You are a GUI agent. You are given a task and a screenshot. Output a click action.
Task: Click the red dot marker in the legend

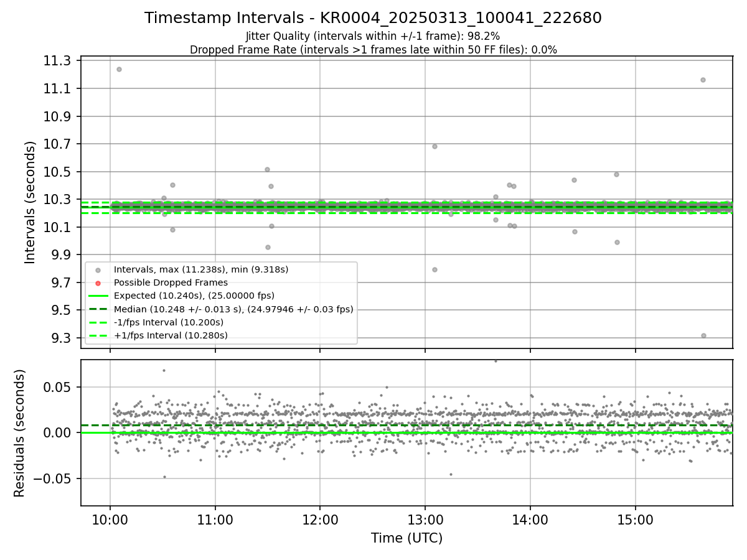[x=98, y=283]
